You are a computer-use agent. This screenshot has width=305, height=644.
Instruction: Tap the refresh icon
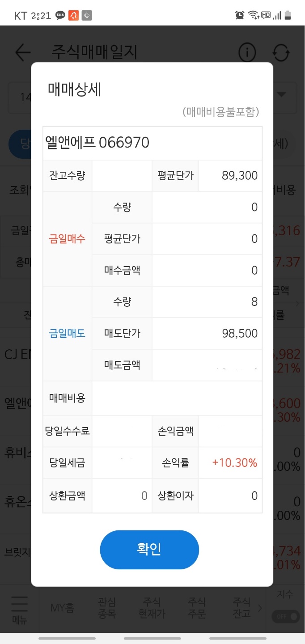pyautogui.click(x=281, y=53)
